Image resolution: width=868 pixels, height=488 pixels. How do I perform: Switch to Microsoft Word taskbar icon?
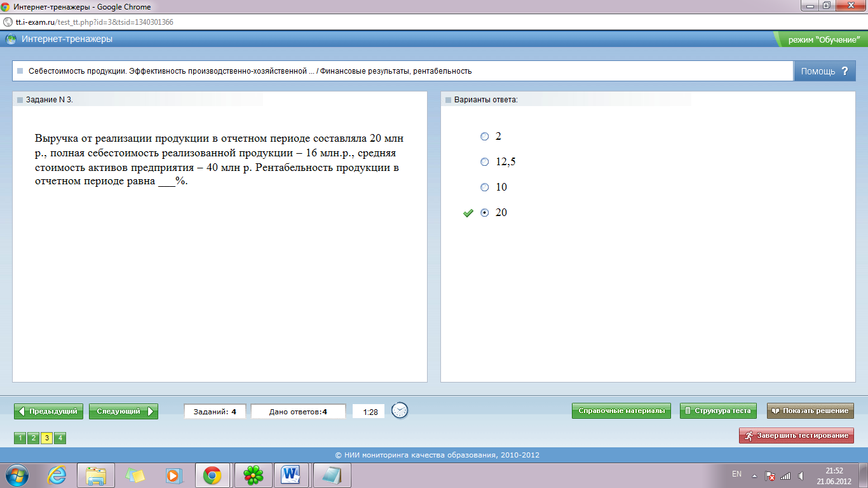pyautogui.click(x=292, y=475)
